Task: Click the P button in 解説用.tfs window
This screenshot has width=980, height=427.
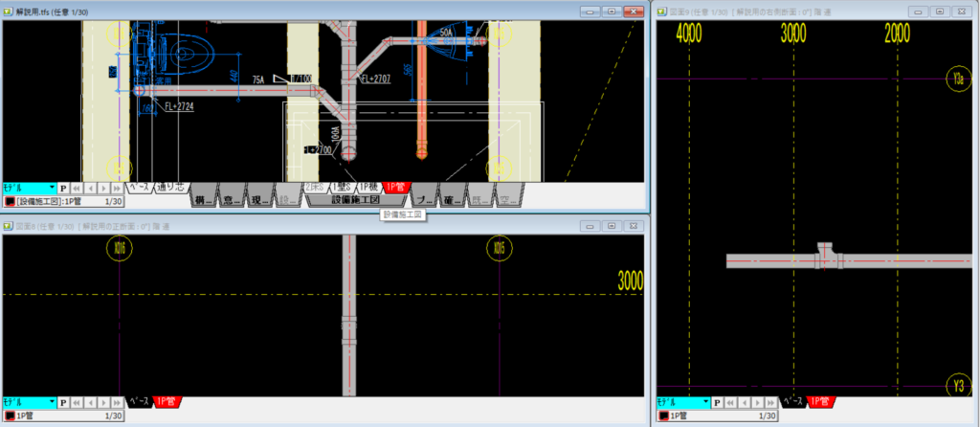Action: pyautogui.click(x=64, y=189)
